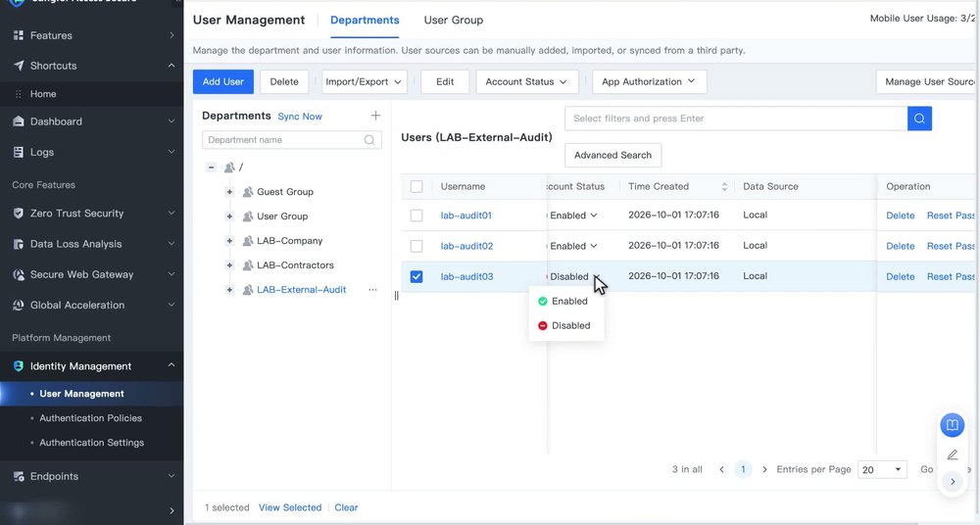Viewport: 980px width, 525px height.
Task: Switch to the Departments tab
Action: pos(365,20)
